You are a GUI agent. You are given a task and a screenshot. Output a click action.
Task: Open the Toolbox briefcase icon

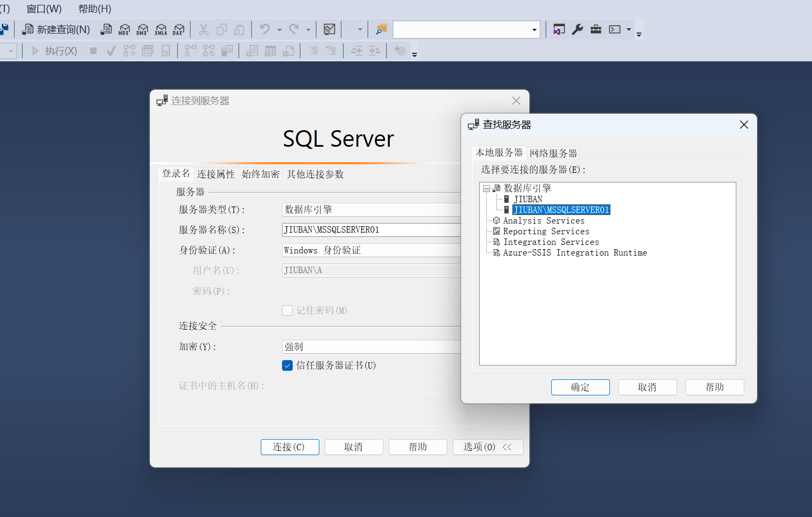click(596, 29)
